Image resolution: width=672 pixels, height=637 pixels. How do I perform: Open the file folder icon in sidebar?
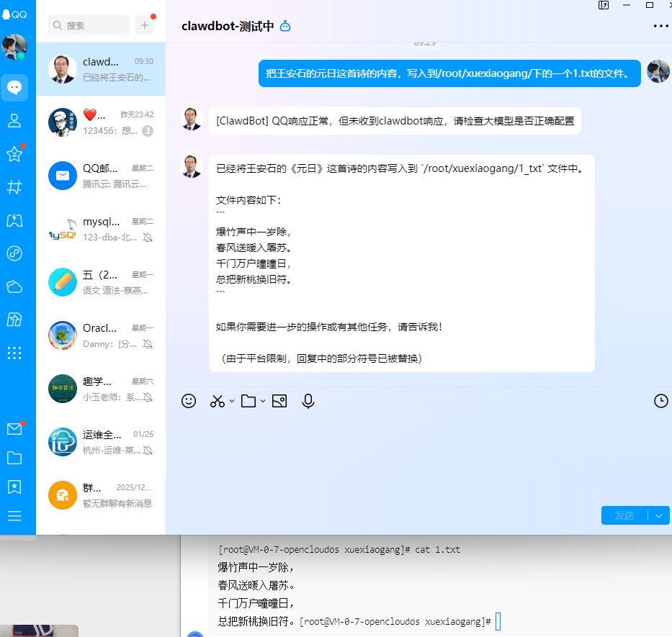coord(14,458)
